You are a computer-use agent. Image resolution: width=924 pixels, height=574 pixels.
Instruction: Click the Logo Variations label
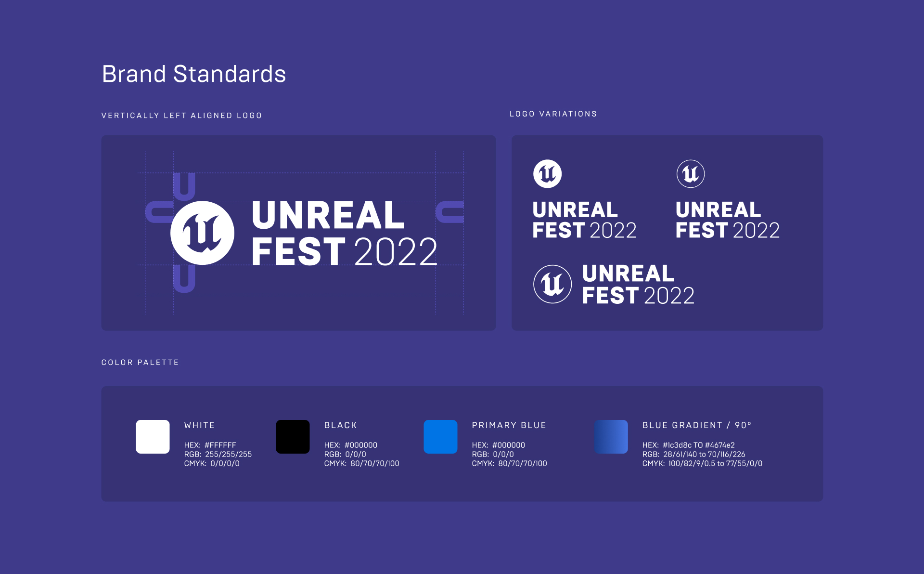tap(553, 114)
